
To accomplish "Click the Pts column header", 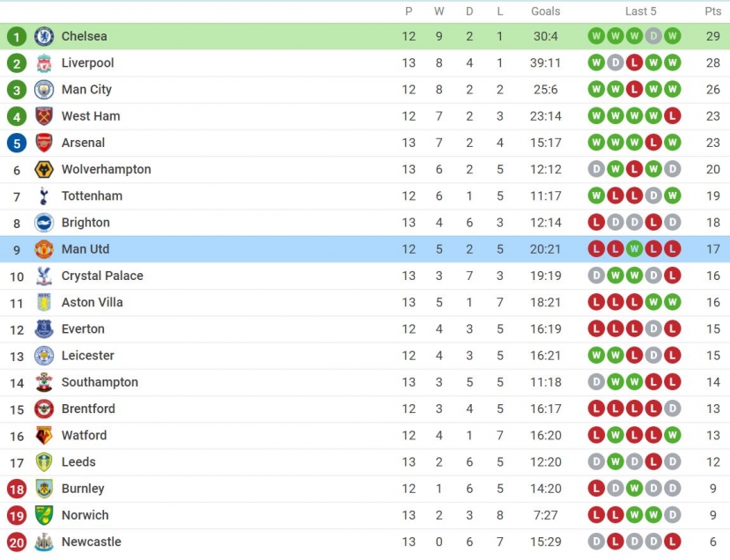I will pos(712,11).
